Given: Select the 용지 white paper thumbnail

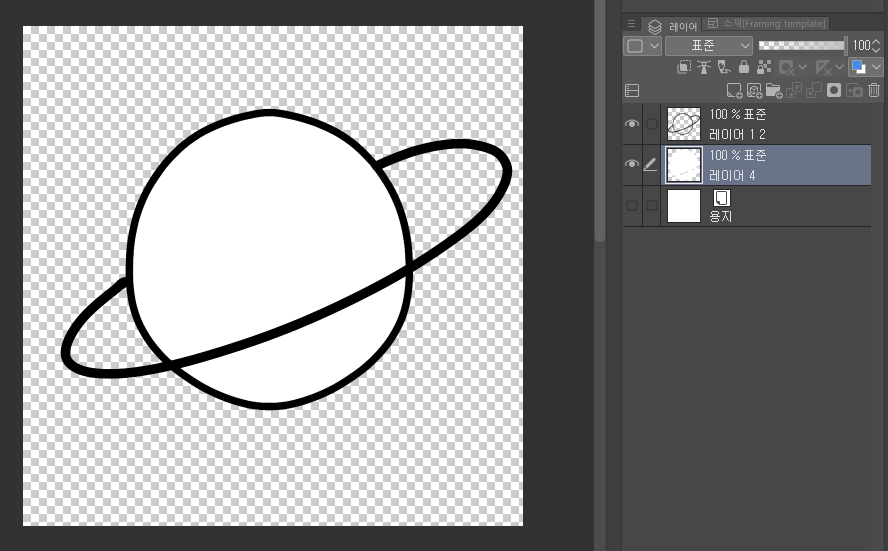Looking at the screenshot, I should pos(684,206).
